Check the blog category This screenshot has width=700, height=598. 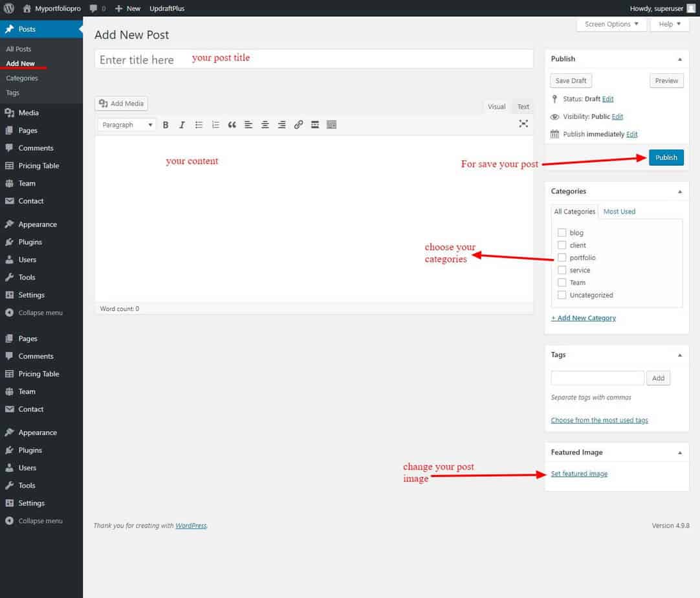pyautogui.click(x=562, y=233)
